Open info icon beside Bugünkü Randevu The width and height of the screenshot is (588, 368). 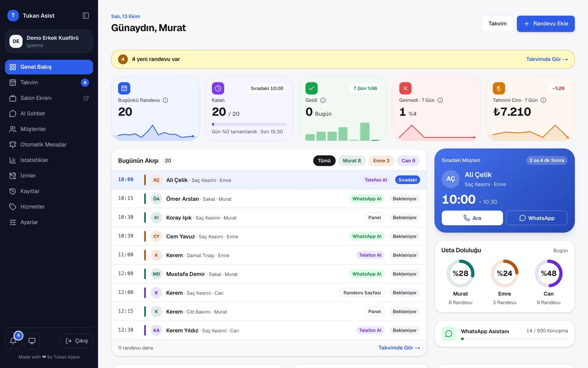click(x=165, y=100)
